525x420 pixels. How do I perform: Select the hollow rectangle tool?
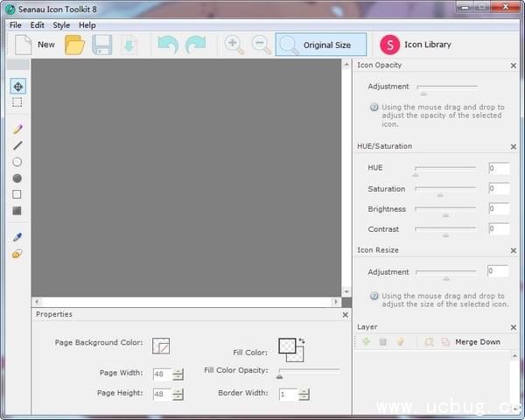[x=17, y=194]
